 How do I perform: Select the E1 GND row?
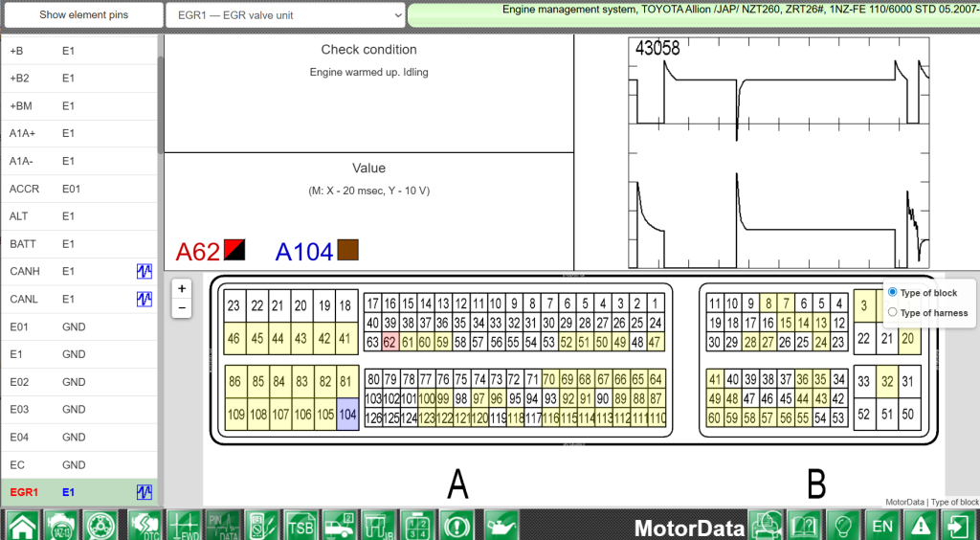click(79, 354)
